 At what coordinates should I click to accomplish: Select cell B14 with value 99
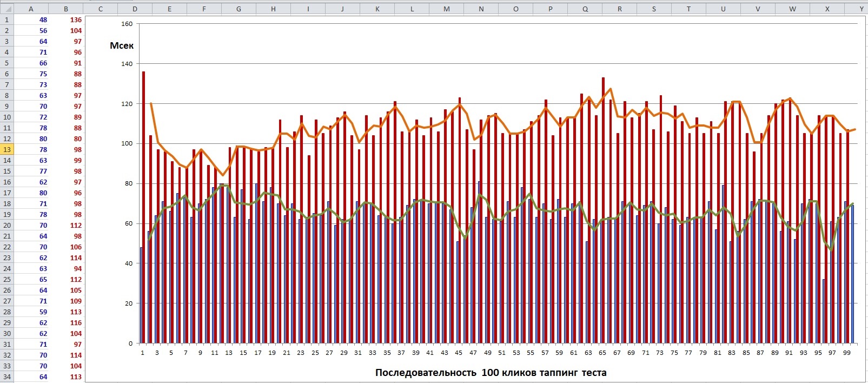pos(66,160)
